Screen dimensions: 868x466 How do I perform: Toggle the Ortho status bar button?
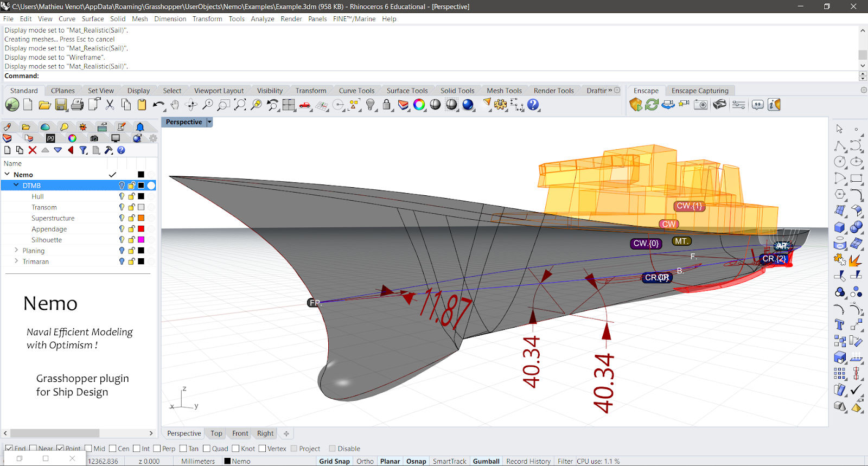(365, 461)
